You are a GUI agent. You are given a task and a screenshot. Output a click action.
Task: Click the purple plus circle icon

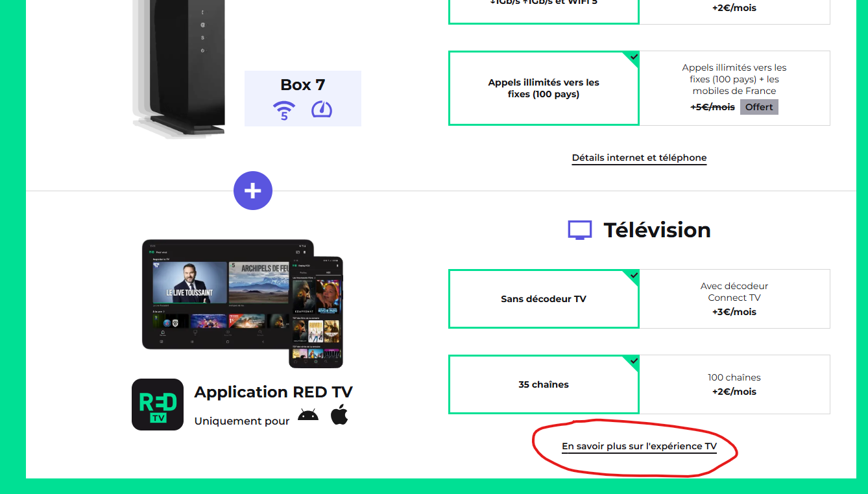(x=253, y=191)
